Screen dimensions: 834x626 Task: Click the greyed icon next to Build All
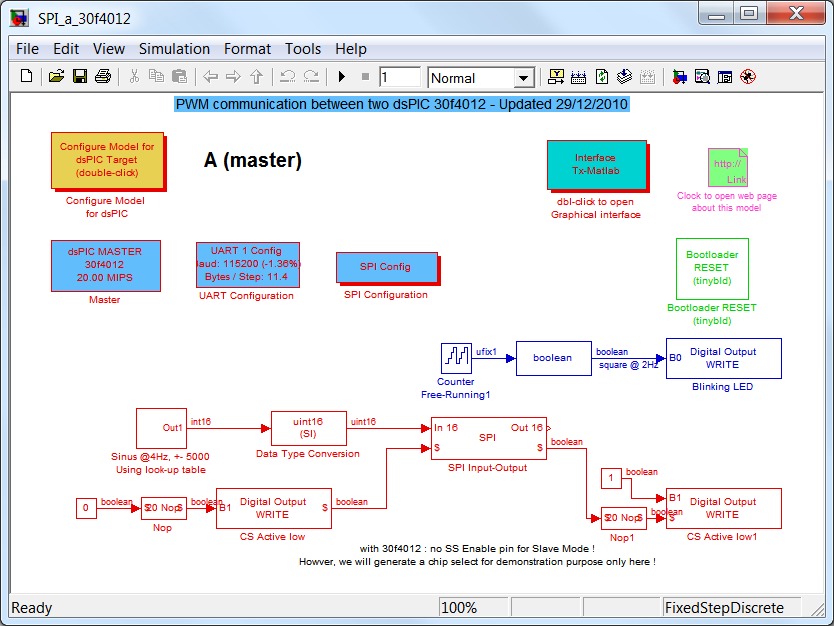click(x=647, y=77)
